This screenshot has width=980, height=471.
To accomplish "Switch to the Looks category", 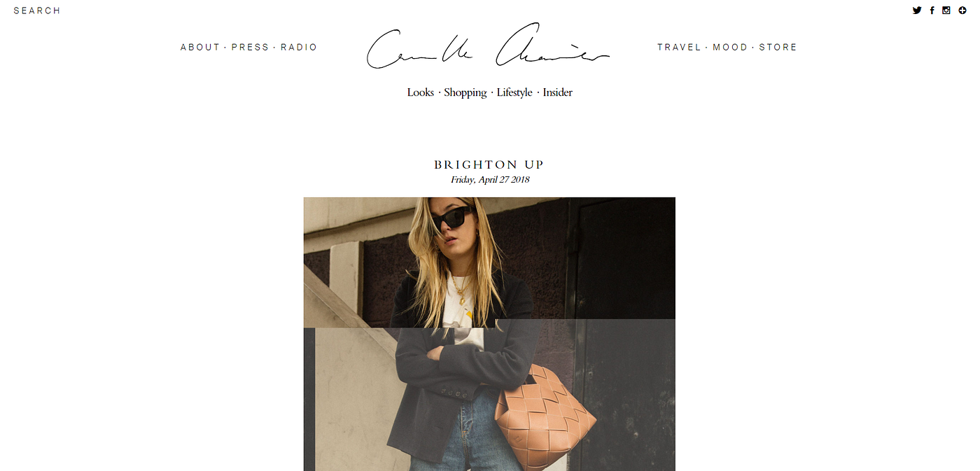I will pyautogui.click(x=421, y=92).
